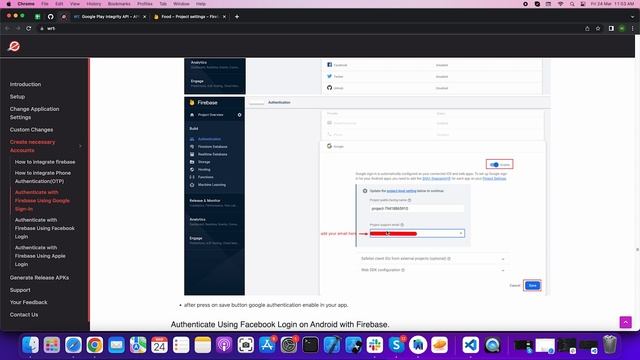Viewport: 640px width, 360px height.
Task: Open Maps from the dock
Action: pyautogui.click(x=138, y=345)
